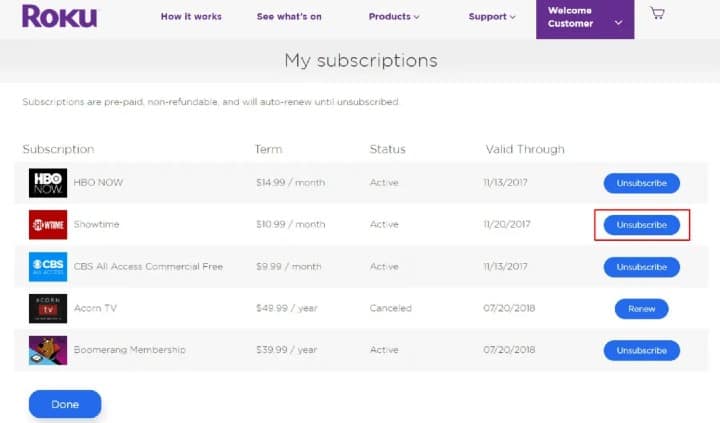720x423 pixels.
Task: Select the $14.99 / month term
Action: [291, 182]
